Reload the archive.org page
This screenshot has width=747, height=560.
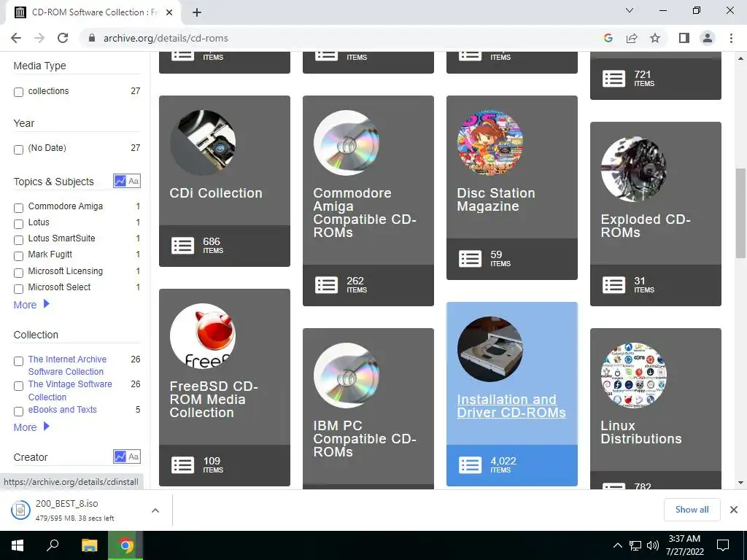pyautogui.click(x=63, y=38)
